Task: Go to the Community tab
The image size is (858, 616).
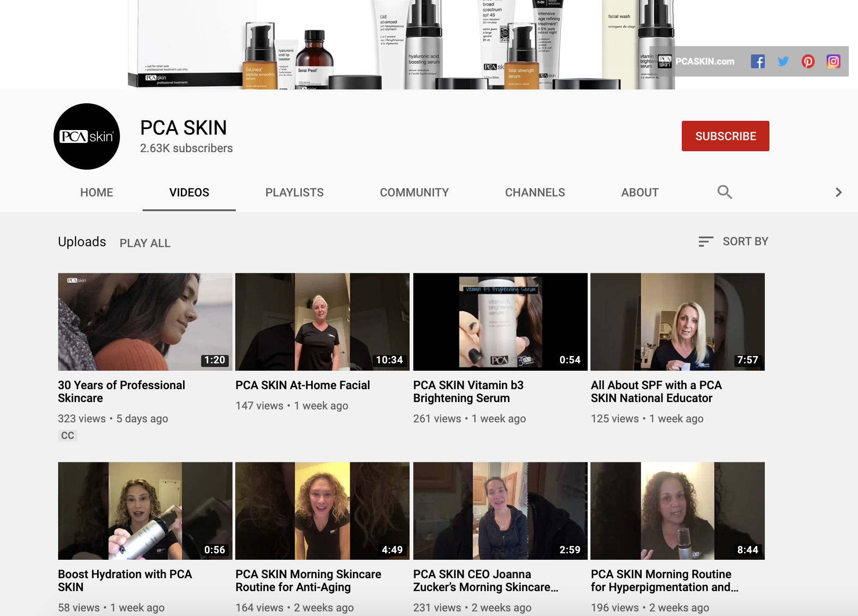Action: click(414, 192)
